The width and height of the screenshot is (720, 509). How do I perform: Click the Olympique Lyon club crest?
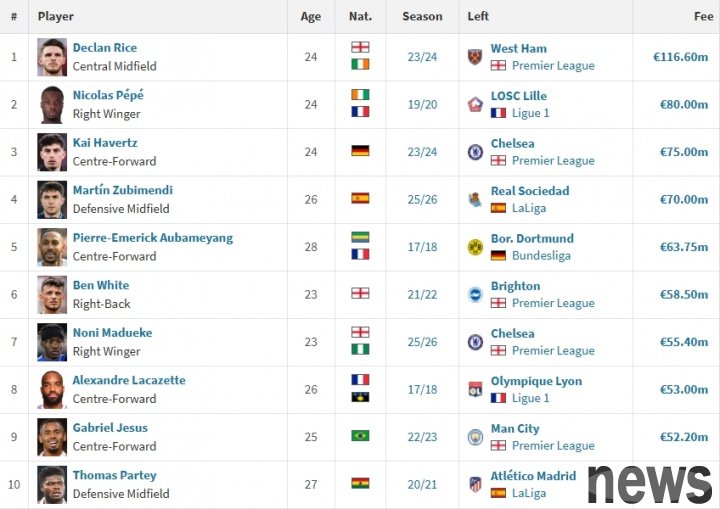[475, 390]
